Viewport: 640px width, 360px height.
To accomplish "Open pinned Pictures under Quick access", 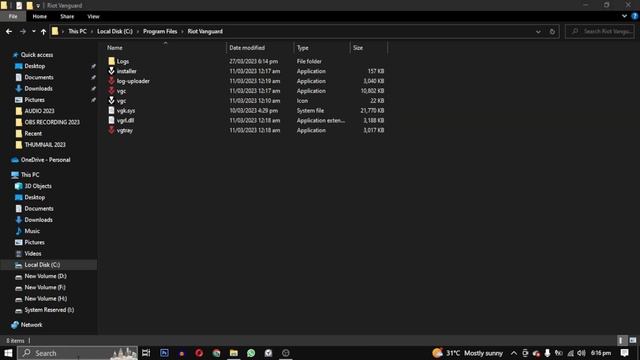I will (34, 100).
